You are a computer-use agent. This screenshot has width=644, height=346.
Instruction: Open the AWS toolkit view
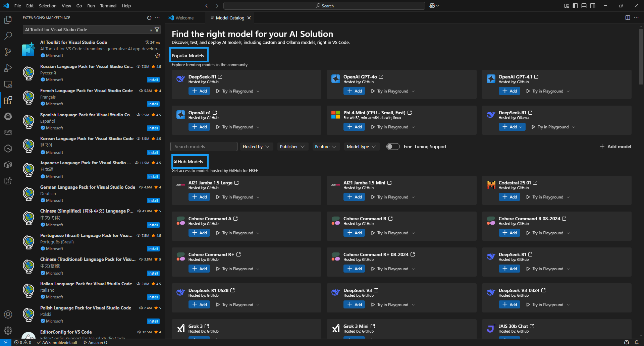pyautogui.click(x=8, y=132)
